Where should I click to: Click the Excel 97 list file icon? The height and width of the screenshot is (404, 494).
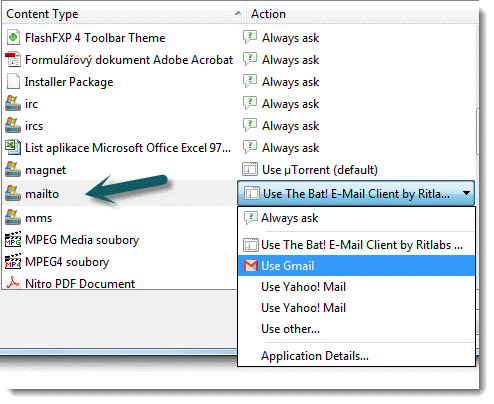(13, 147)
